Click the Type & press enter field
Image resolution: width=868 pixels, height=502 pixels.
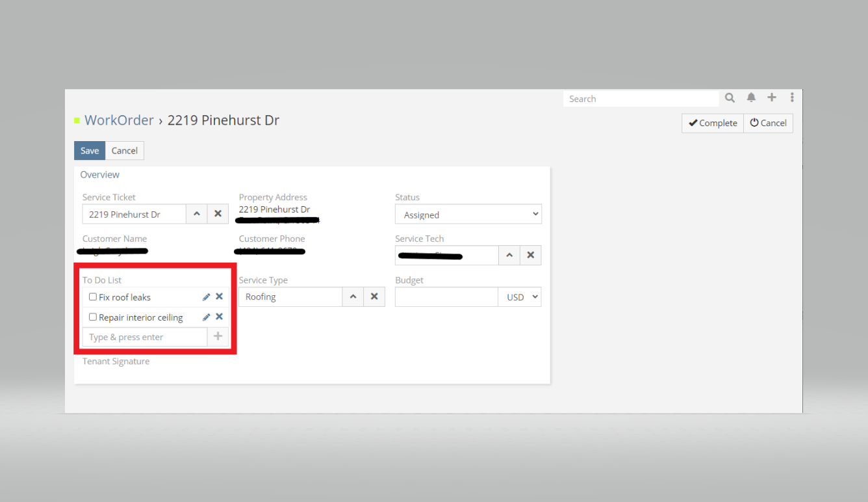point(145,337)
